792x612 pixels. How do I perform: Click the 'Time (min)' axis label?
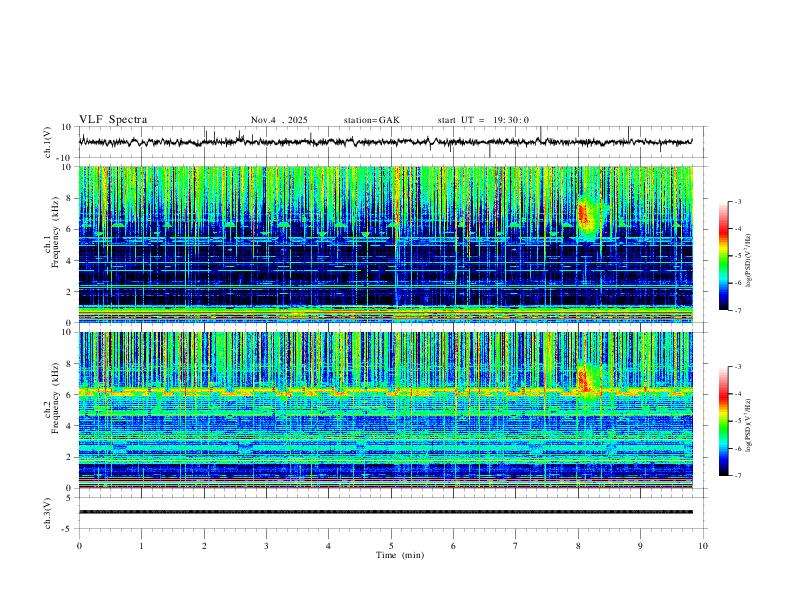tap(400, 555)
